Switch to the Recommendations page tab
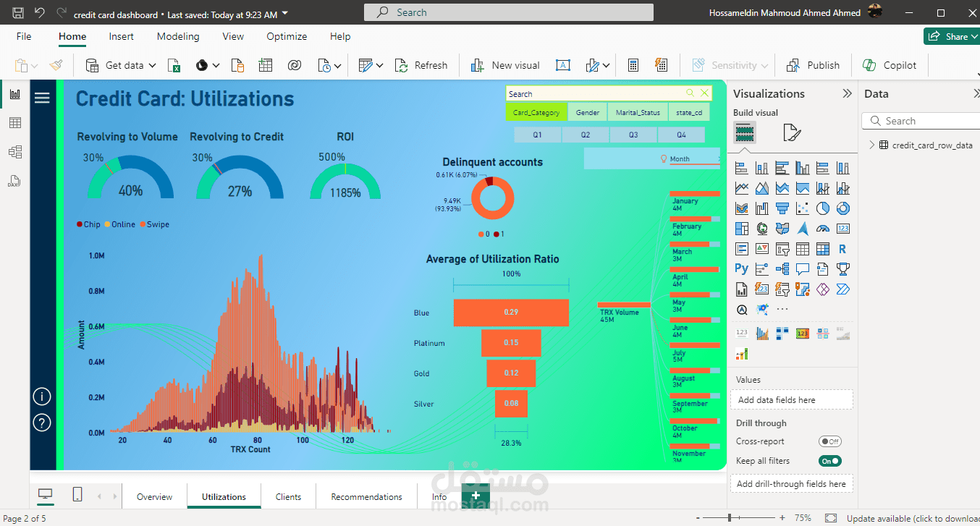The width and height of the screenshot is (980, 526). pyautogui.click(x=366, y=497)
